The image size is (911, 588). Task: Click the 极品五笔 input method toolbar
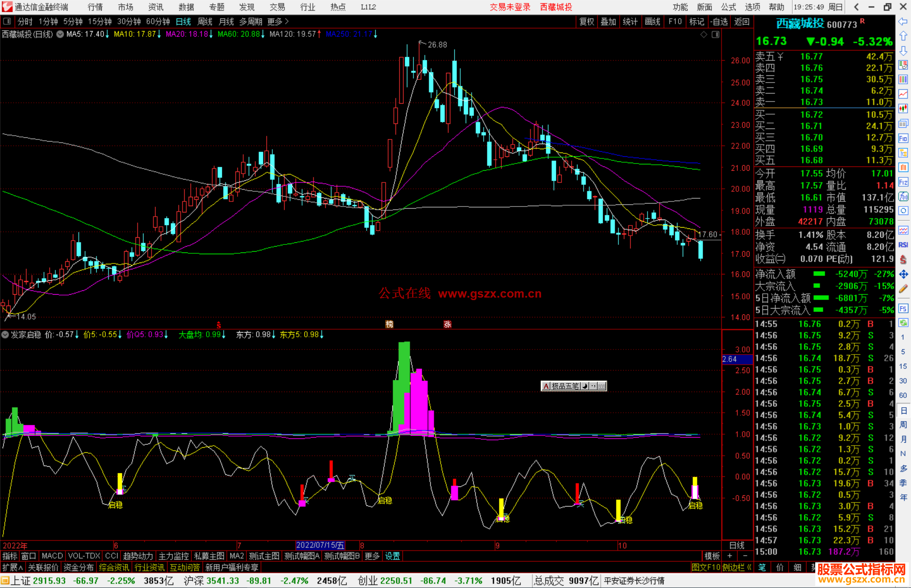(574, 386)
